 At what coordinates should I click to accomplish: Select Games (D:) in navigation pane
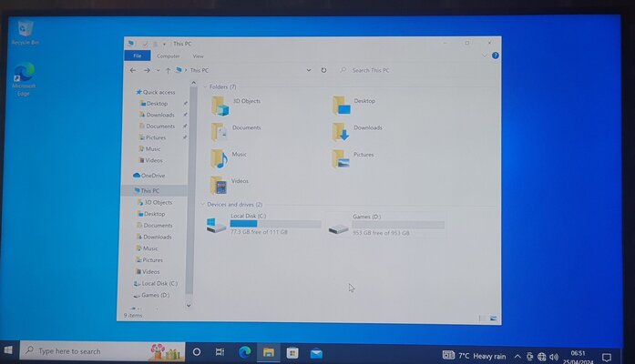tap(152, 295)
